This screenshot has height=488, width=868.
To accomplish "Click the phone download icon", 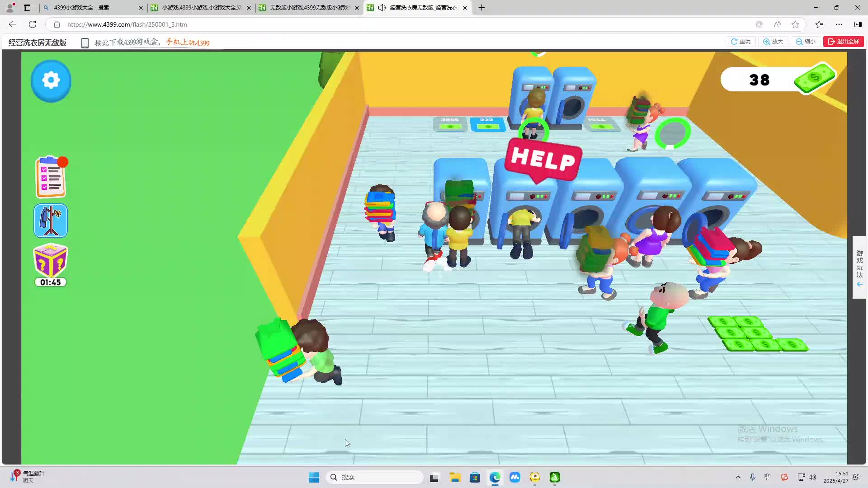I will [x=85, y=43].
